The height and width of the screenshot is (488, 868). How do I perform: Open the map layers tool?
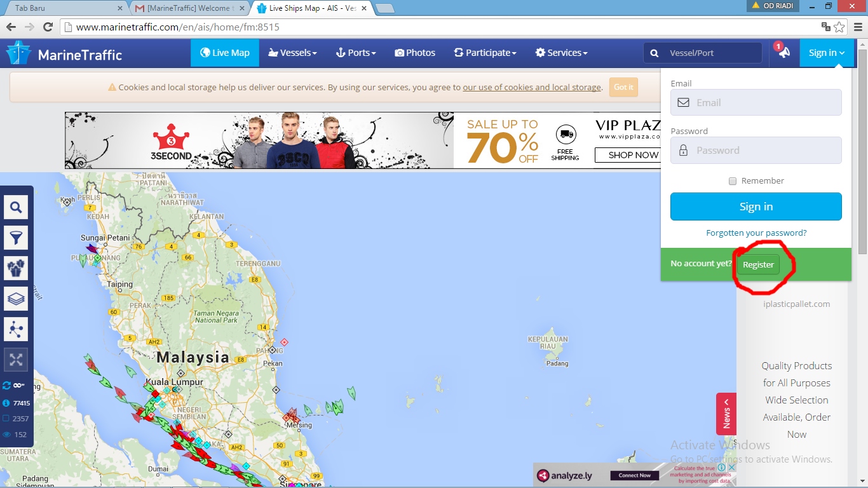[16, 299]
